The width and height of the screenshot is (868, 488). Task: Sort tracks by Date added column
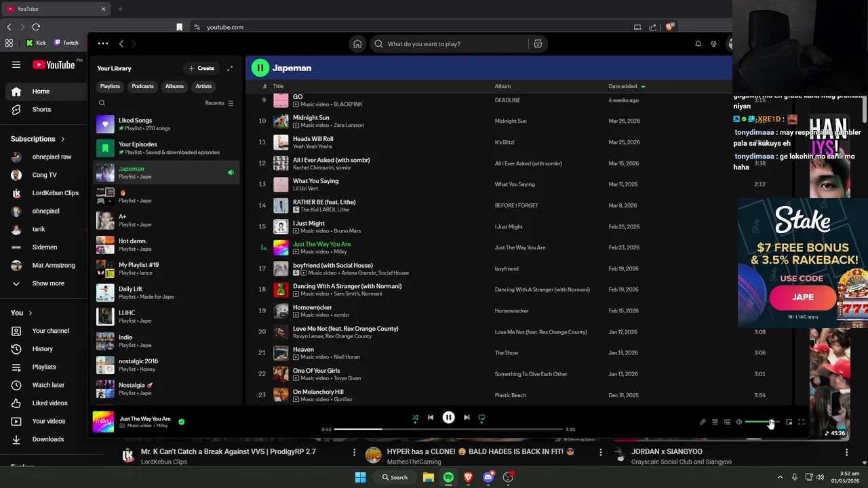(627, 86)
